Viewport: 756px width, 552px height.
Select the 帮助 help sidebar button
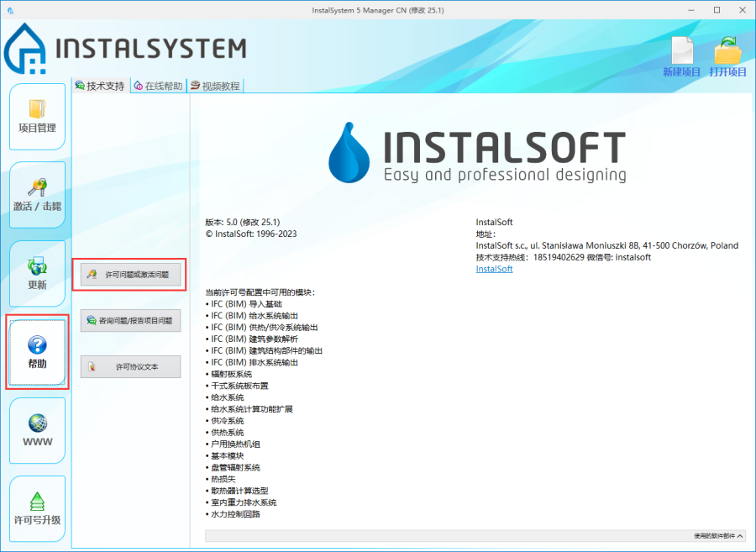pyautogui.click(x=37, y=352)
